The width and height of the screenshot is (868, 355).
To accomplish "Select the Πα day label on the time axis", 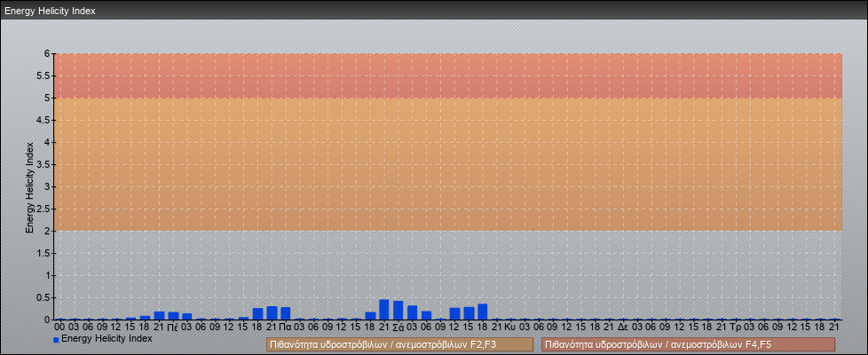I will pyautogui.click(x=285, y=327).
